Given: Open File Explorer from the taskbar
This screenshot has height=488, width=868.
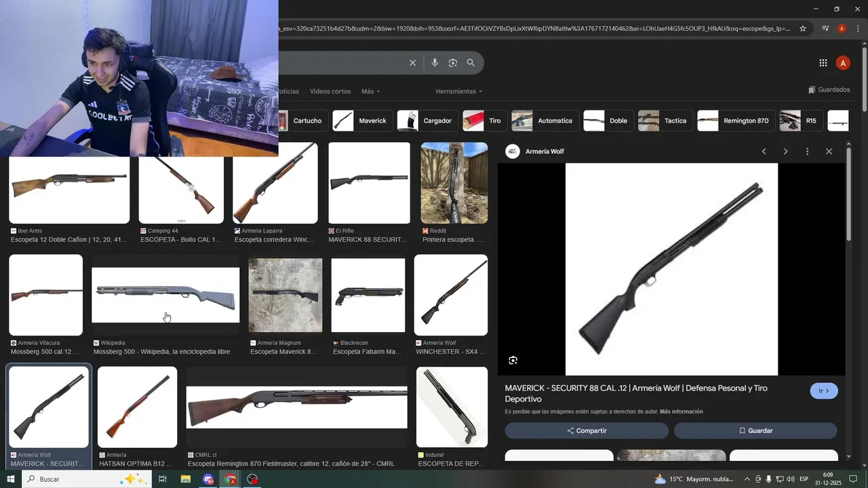Looking at the screenshot, I should (x=185, y=479).
